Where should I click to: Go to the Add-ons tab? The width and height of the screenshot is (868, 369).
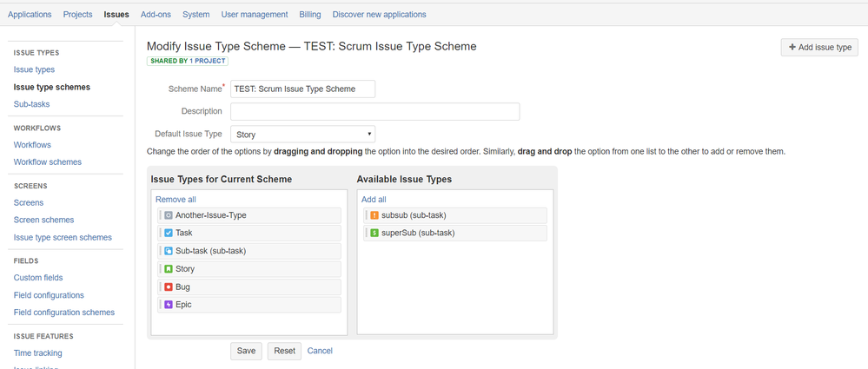tap(156, 15)
